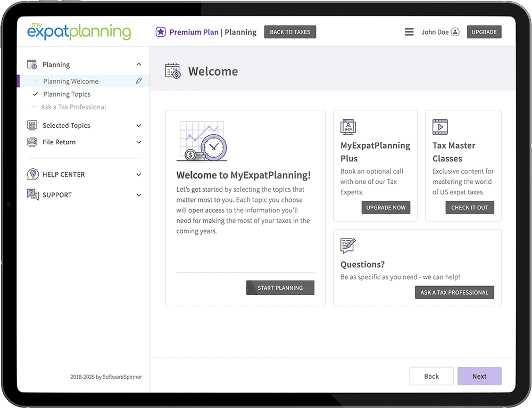Expand the HELP CENTER dropdown arrow

[139, 175]
